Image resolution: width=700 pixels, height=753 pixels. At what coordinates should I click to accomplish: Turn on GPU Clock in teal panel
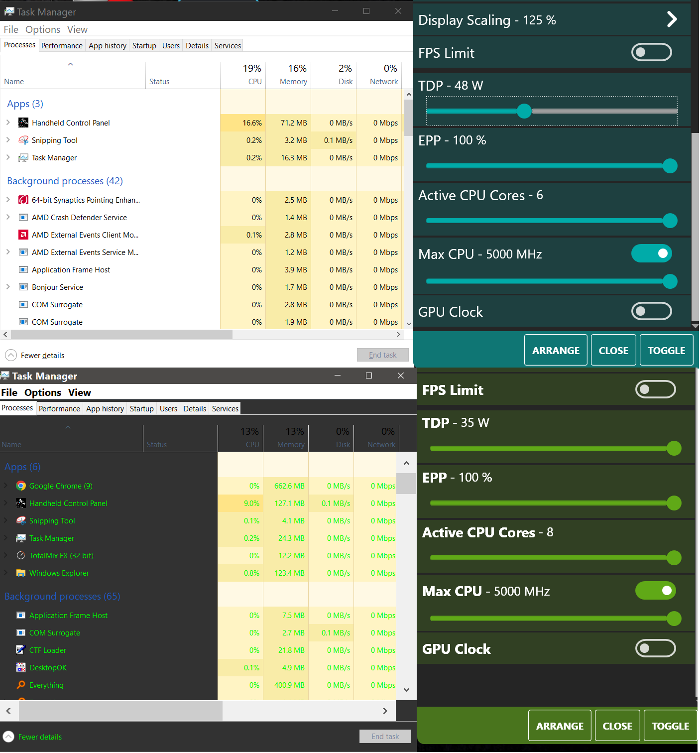tap(651, 311)
